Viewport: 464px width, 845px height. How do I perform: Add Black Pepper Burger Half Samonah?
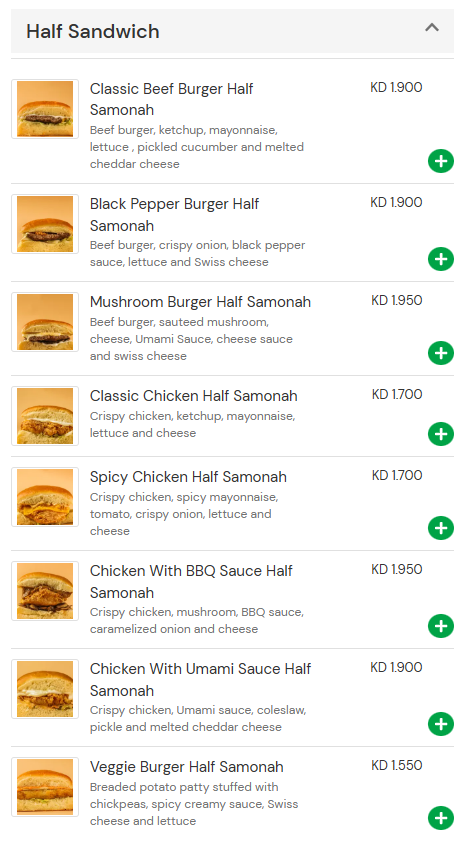click(441, 259)
